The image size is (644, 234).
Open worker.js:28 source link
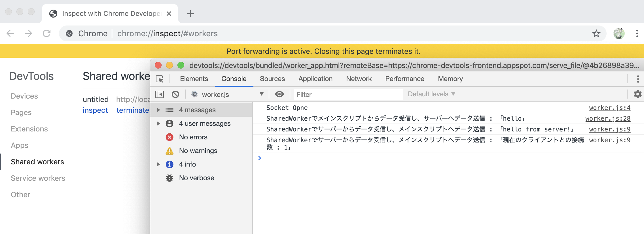[x=608, y=119]
